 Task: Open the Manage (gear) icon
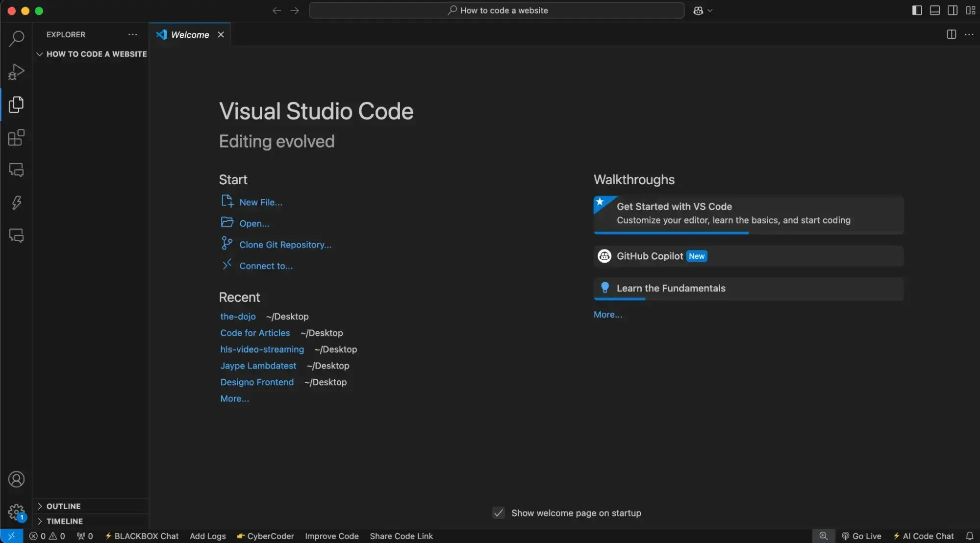(16, 511)
